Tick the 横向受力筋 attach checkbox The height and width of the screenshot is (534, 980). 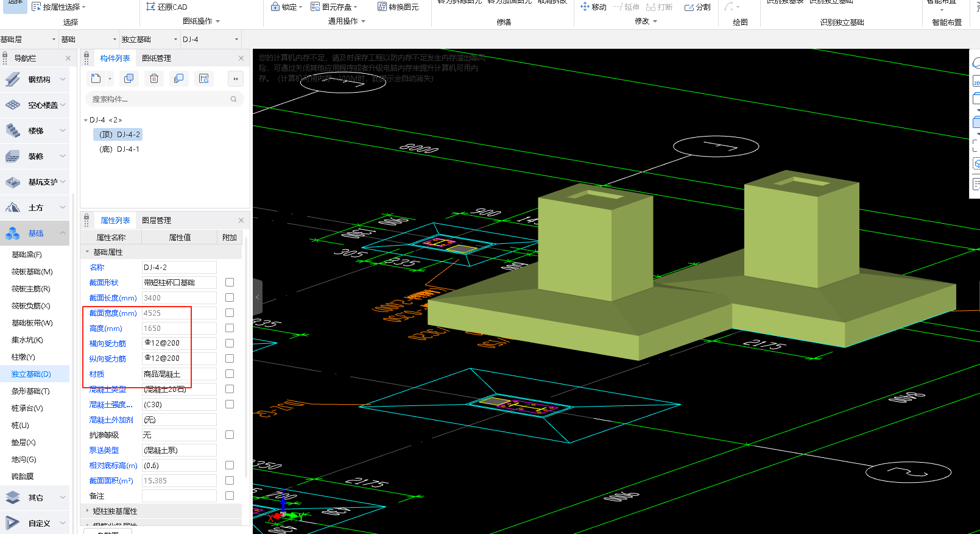pos(230,343)
